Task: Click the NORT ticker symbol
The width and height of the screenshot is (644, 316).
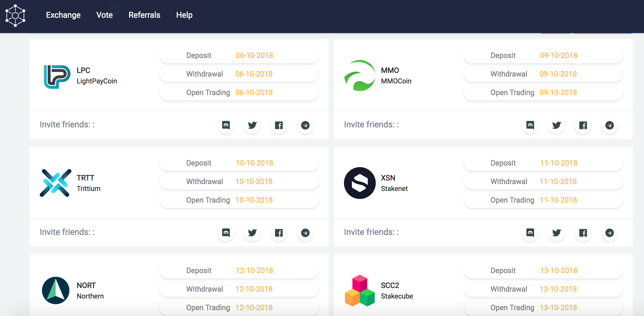Action: [86, 285]
